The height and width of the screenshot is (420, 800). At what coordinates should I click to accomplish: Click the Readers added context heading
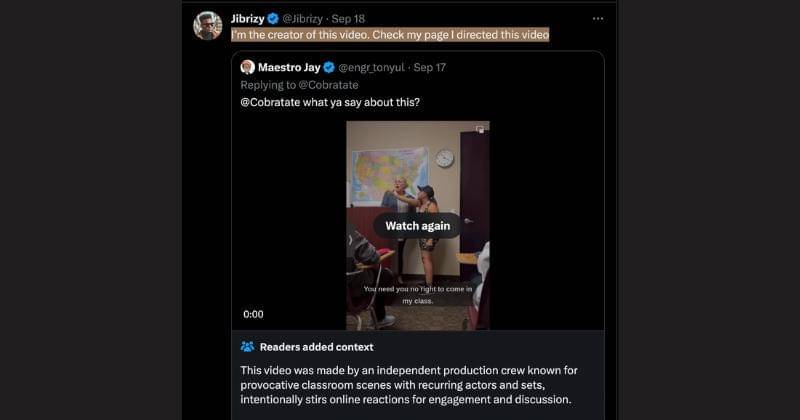[x=316, y=347]
